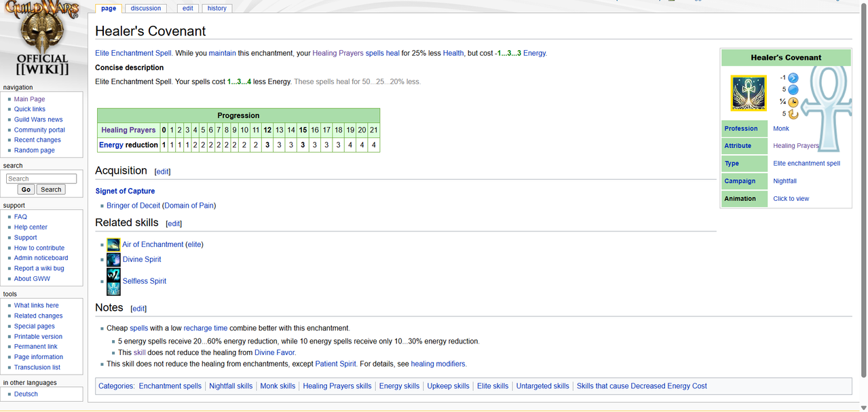Click the energy upkeep arrow icon in infobox
Image resolution: width=868 pixels, height=412 pixels.
pos(793,78)
